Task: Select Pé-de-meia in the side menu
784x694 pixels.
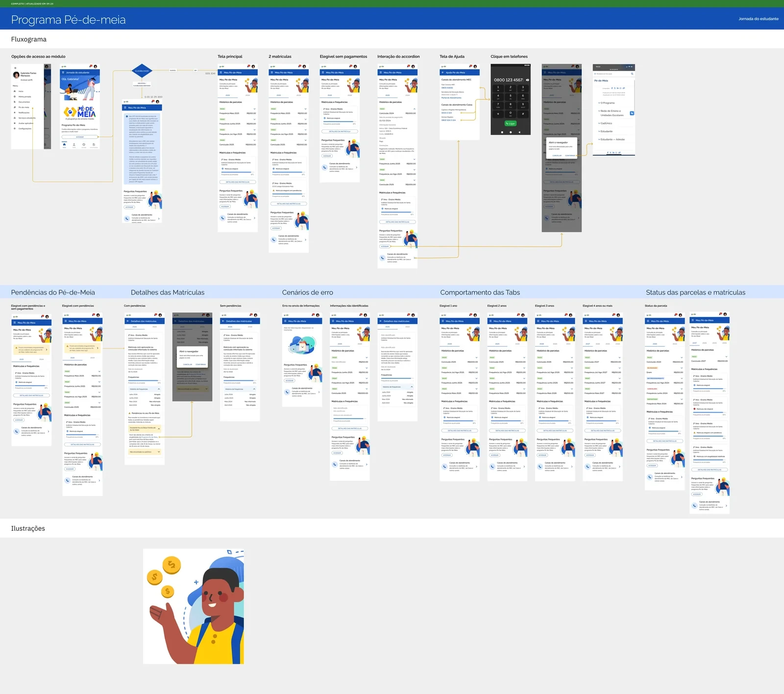Action: pyautogui.click(x=24, y=107)
